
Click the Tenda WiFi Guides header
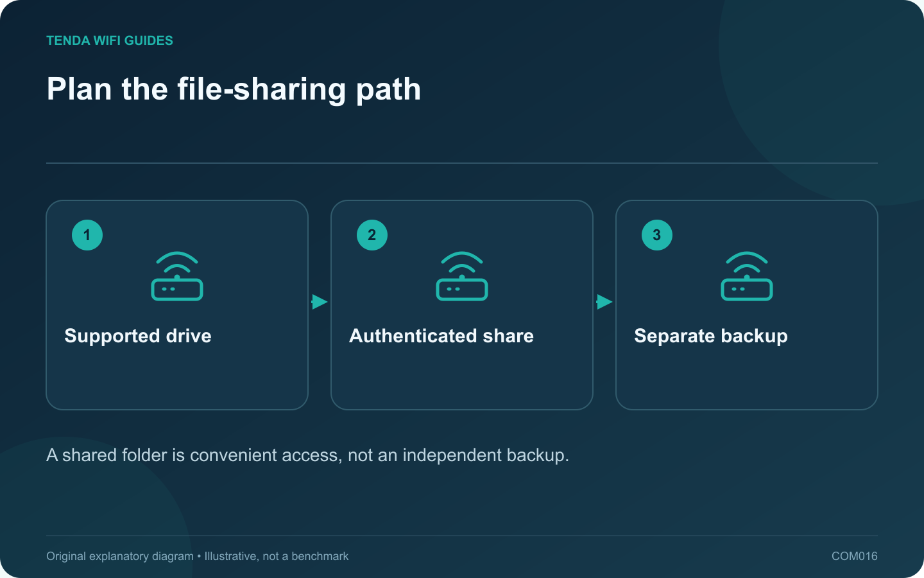tap(110, 40)
